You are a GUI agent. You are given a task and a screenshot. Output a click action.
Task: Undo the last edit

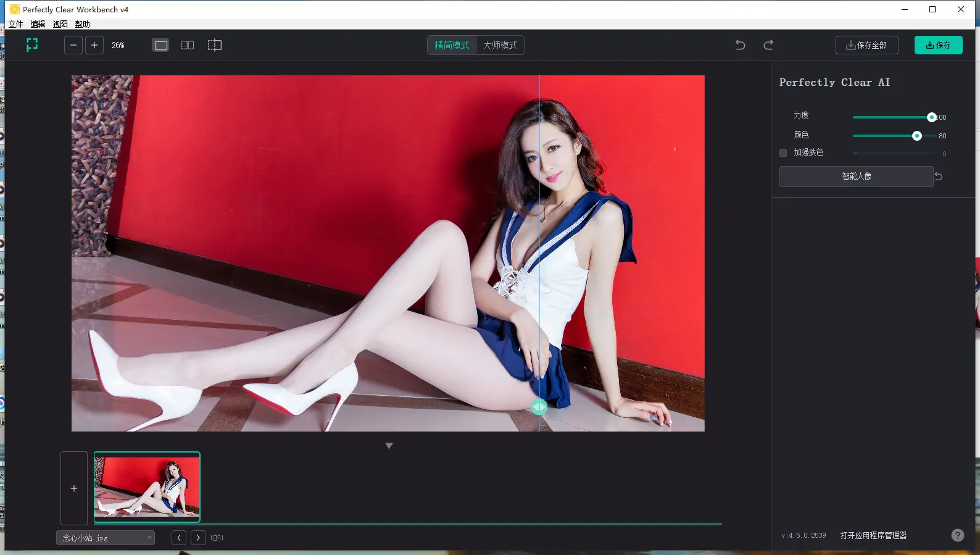click(x=741, y=45)
